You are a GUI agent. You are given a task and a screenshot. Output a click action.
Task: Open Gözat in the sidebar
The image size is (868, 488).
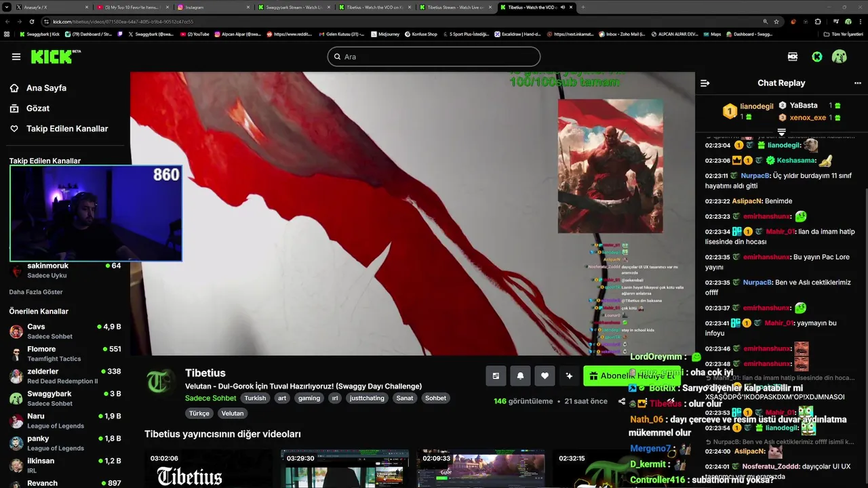click(30, 108)
